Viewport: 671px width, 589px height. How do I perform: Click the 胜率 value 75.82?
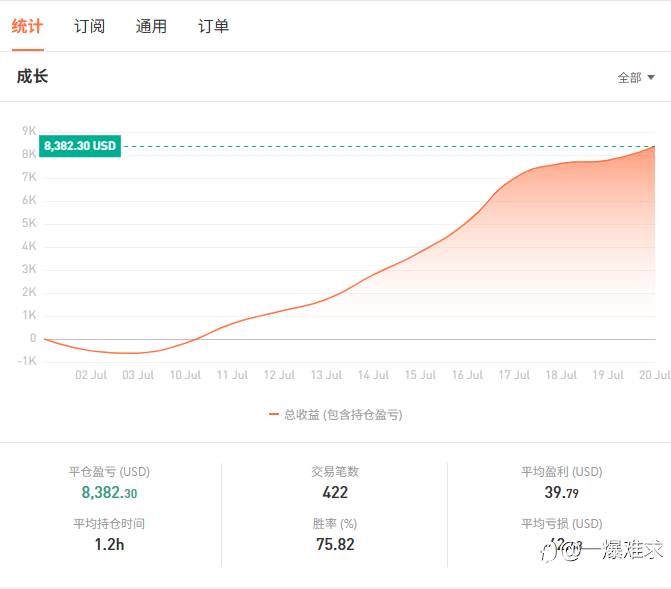[x=335, y=544]
